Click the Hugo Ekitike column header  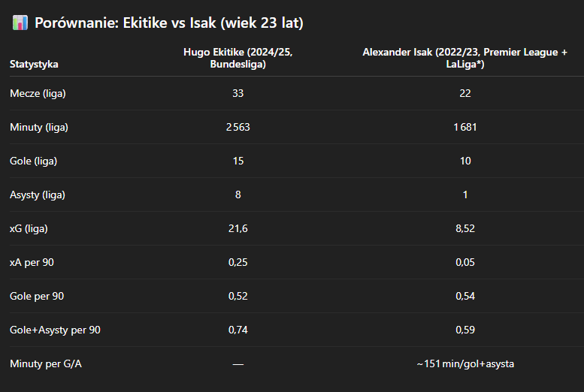(x=238, y=58)
